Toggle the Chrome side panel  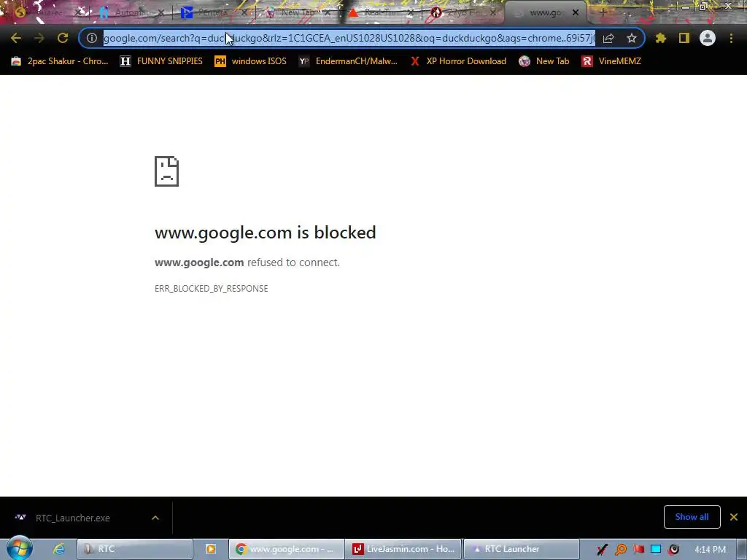[x=684, y=38]
